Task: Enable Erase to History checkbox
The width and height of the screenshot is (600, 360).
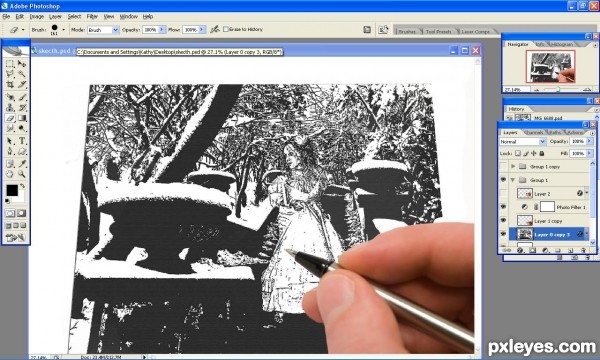Action: 226,29
